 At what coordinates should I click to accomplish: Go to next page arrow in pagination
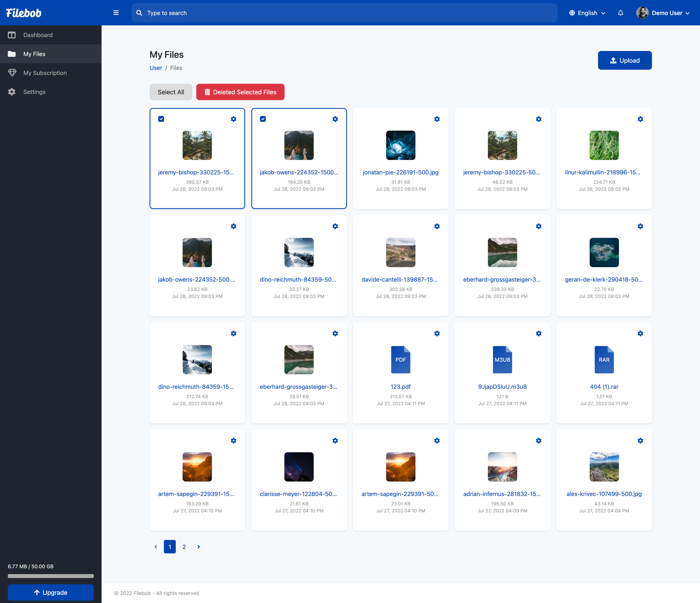[199, 547]
